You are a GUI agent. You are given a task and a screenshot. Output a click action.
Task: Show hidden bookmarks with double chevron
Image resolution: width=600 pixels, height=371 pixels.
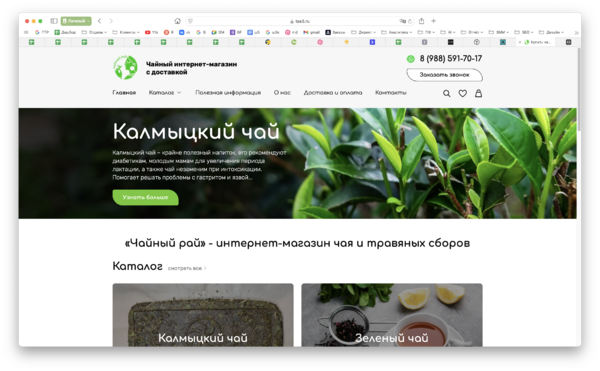pyautogui.click(x=576, y=33)
